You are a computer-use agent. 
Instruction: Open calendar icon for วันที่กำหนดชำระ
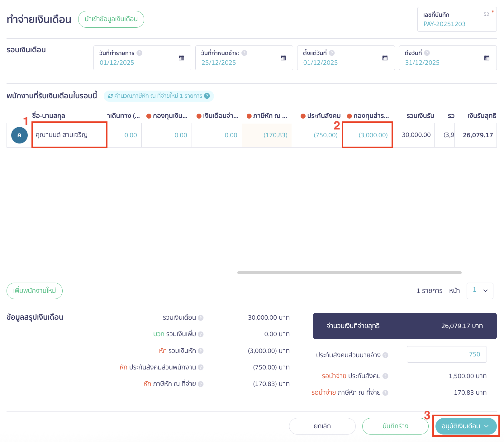click(283, 58)
